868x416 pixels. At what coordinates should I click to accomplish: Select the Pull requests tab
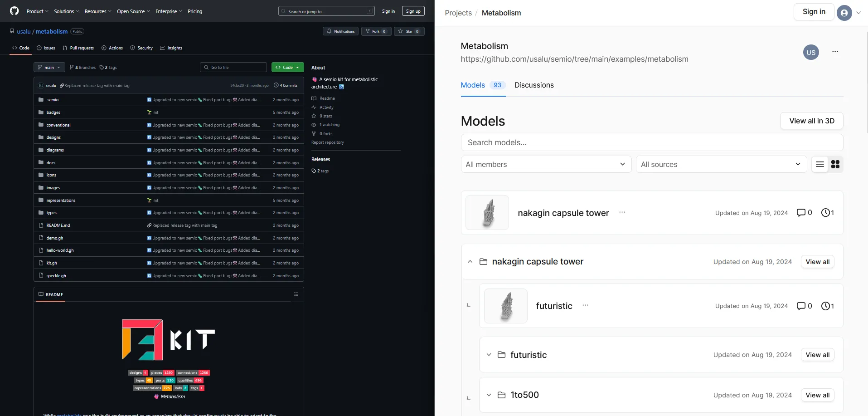click(78, 48)
